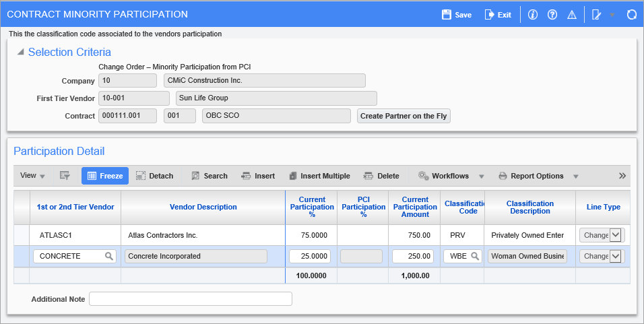644x324 pixels.
Task: Click the lookup magnifier in CONCRETE vendor field
Action: pyautogui.click(x=108, y=256)
